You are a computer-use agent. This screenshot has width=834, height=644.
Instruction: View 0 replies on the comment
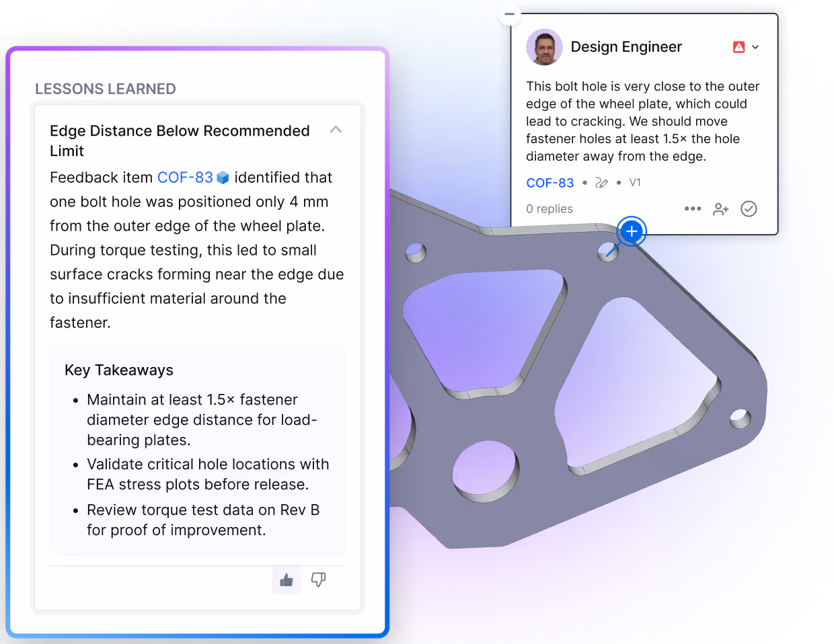pyautogui.click(x=549, y=209)
